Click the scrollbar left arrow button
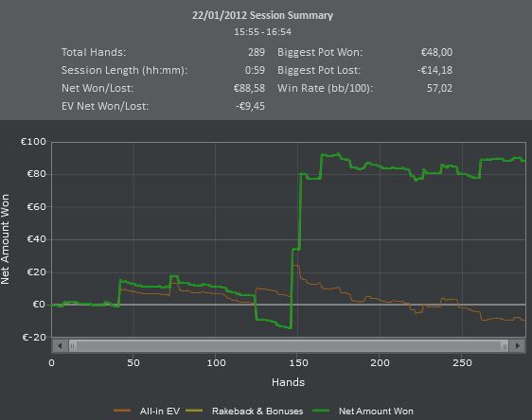The image size is (532, 420). point(60,346)
